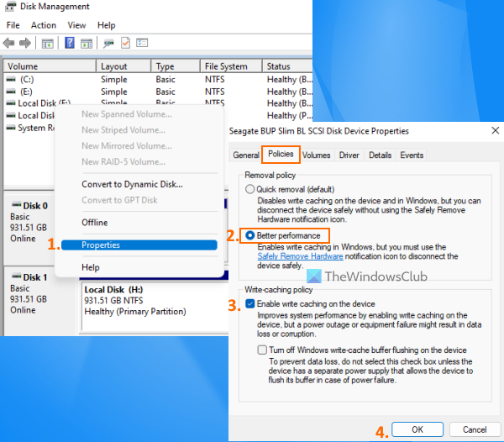Click Simple layout in the (C:) row
This screenshot has width=504, height=442.
pyautogui.click(x=114, y=79)
